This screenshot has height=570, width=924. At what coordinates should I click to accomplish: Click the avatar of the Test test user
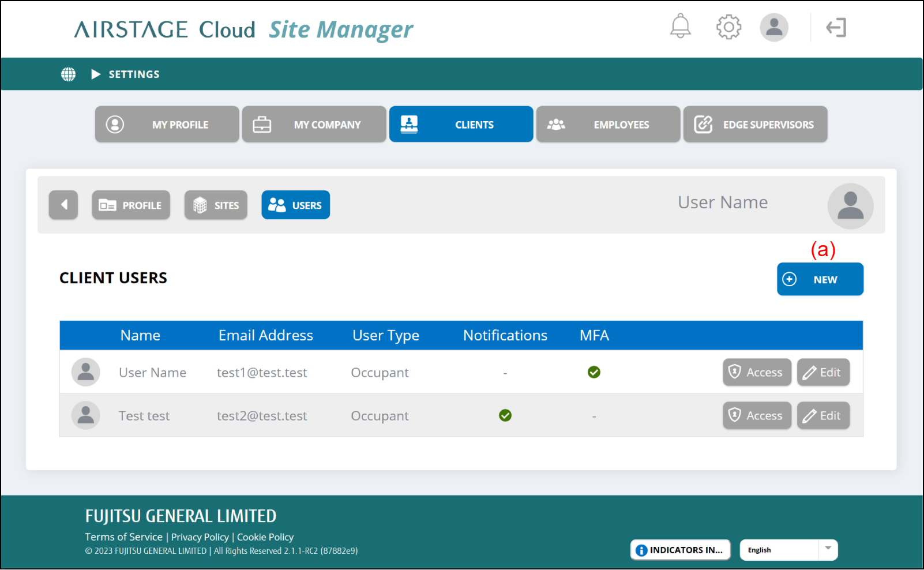point(85,415)
